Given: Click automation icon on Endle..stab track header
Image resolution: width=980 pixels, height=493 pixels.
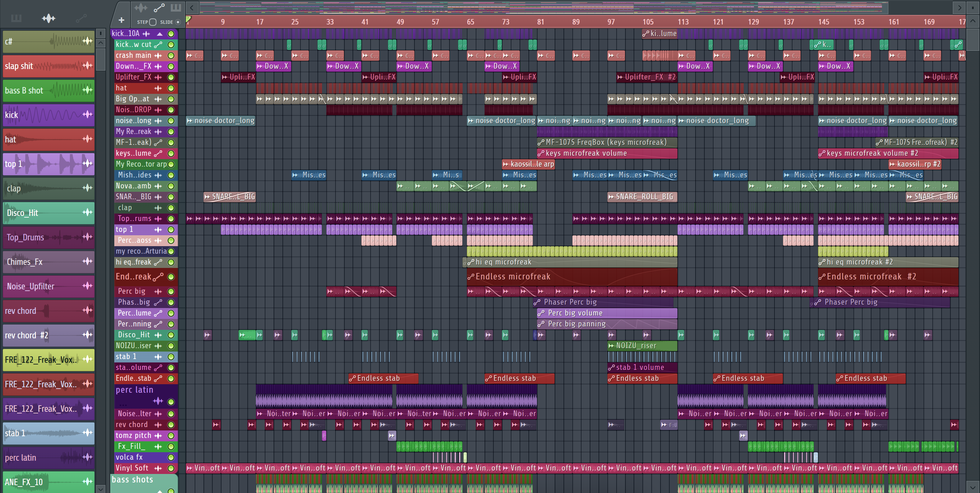Looking at the screenshot, I should [158, 378].
